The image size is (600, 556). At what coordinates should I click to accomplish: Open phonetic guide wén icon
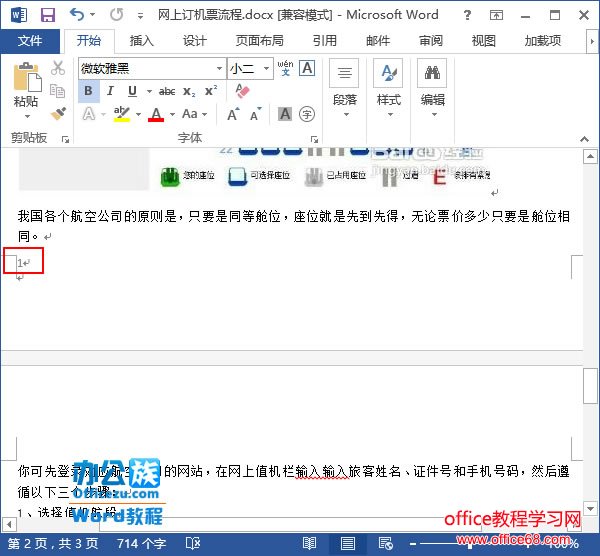click(285, 68)
